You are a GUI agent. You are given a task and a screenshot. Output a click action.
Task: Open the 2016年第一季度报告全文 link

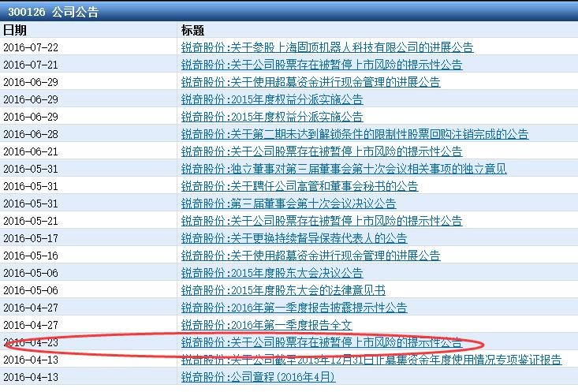point(267,325)
